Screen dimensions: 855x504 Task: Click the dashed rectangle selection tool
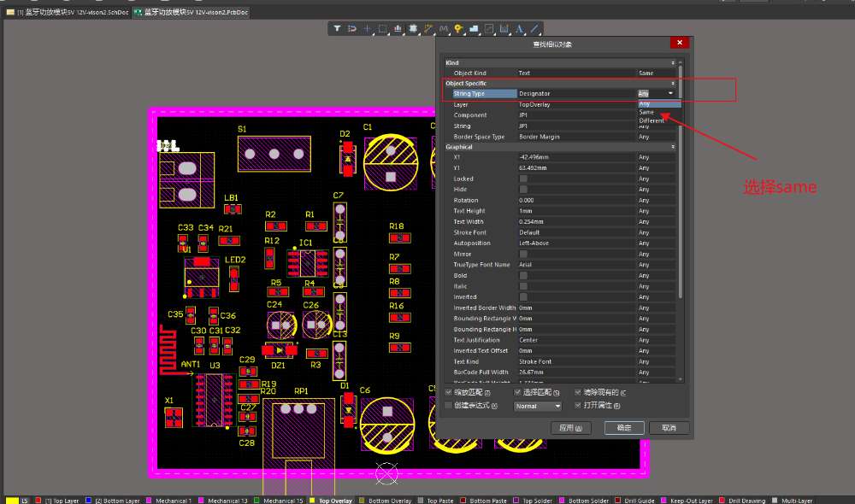click(382, 28)
